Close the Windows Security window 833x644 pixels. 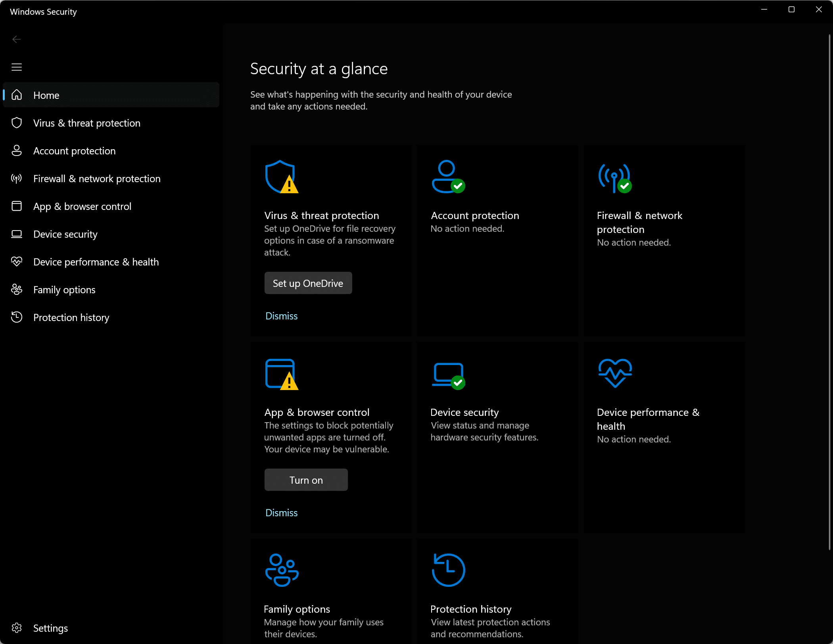tap(819, 10)
